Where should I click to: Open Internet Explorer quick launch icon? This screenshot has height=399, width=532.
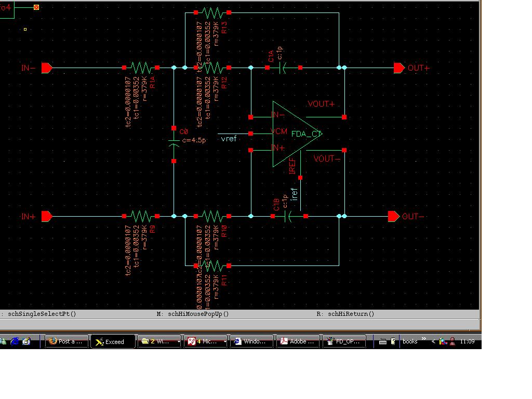(x=15, y=341)
